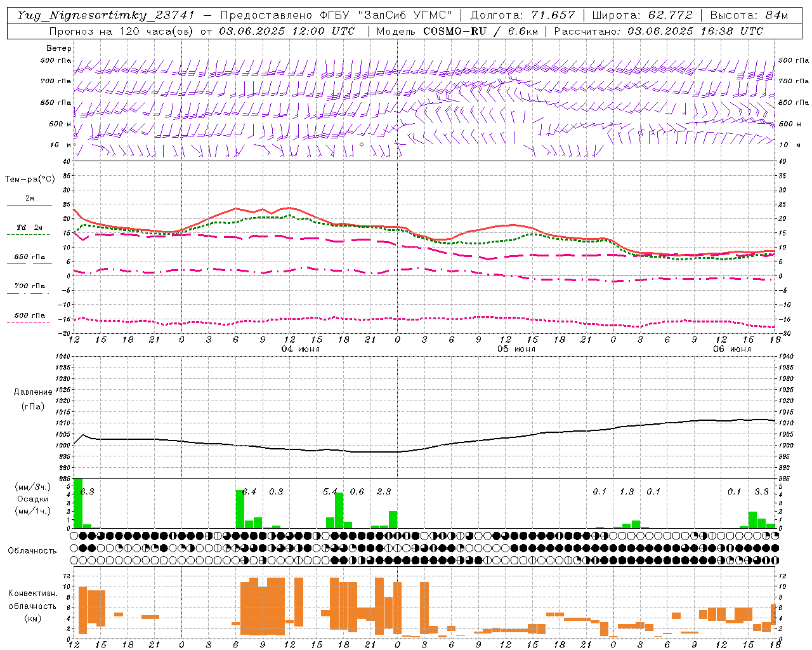Click the Td 2м legend entry
Screen dimensions: 812x650
click(x=30, y=227)
